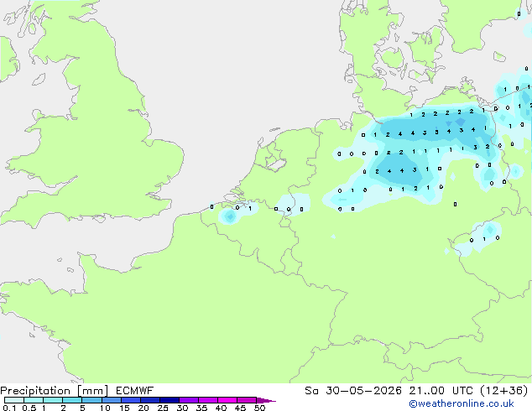Click the '25' legend scale label

[163, 408]
